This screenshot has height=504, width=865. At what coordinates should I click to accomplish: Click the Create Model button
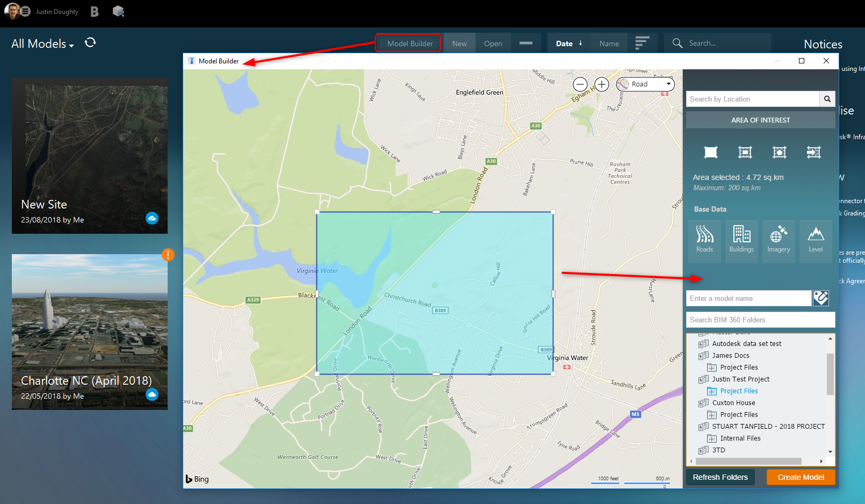(x=801, y=477)
